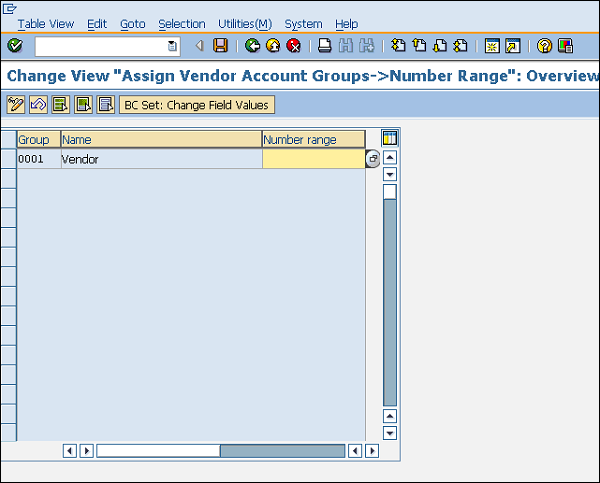Click the window menu icon at top-left
600x483 pixels.
[9, 8]
